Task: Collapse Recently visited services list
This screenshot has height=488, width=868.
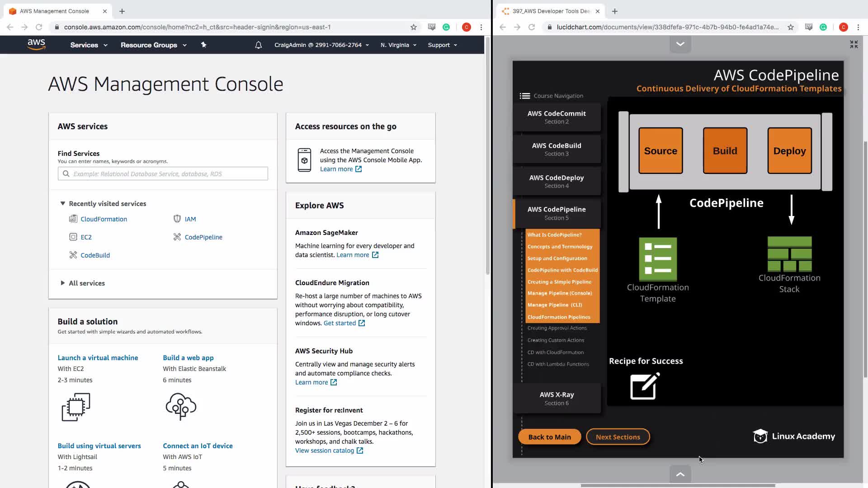Action: coord(63,204)
